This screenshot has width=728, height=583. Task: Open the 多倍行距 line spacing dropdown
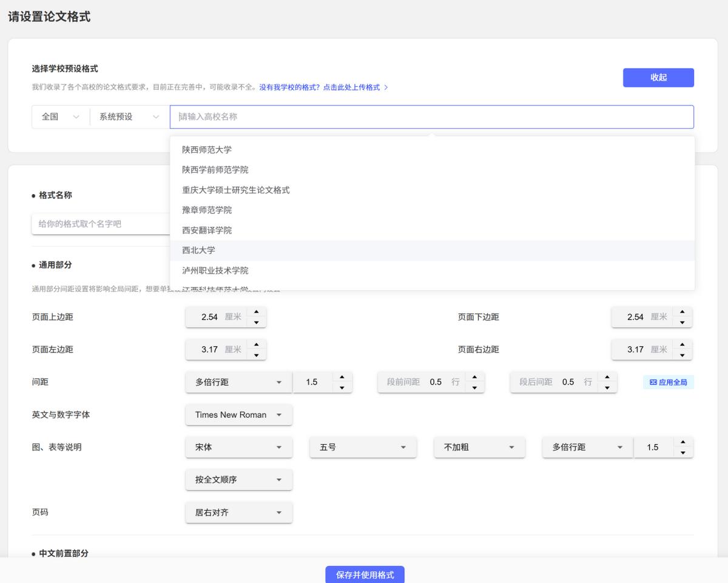pos(238,382)
